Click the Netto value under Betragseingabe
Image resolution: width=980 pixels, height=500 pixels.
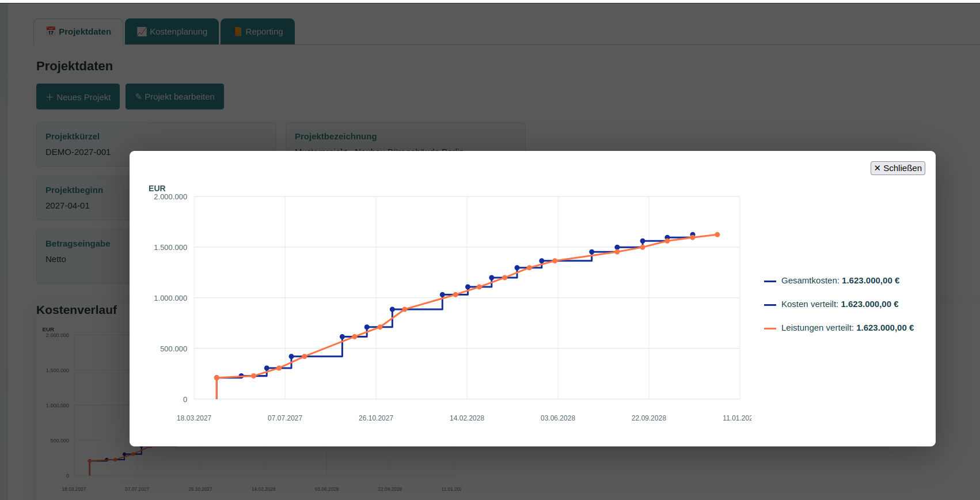coord(56,259)
